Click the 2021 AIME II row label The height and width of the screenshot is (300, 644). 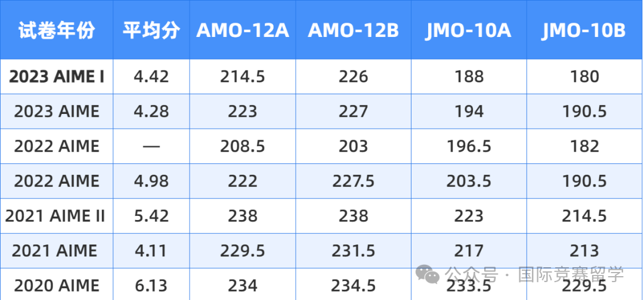tap(57, 216)
